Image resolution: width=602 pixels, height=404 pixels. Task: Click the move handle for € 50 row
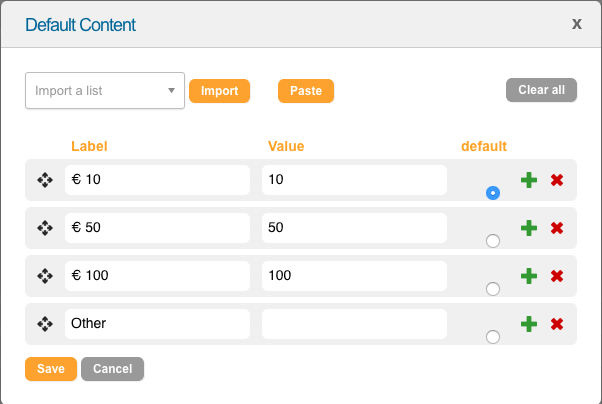45,228
